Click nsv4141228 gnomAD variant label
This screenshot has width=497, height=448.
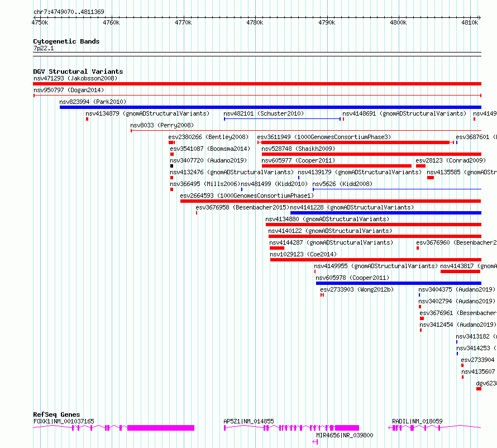[352, 207]
